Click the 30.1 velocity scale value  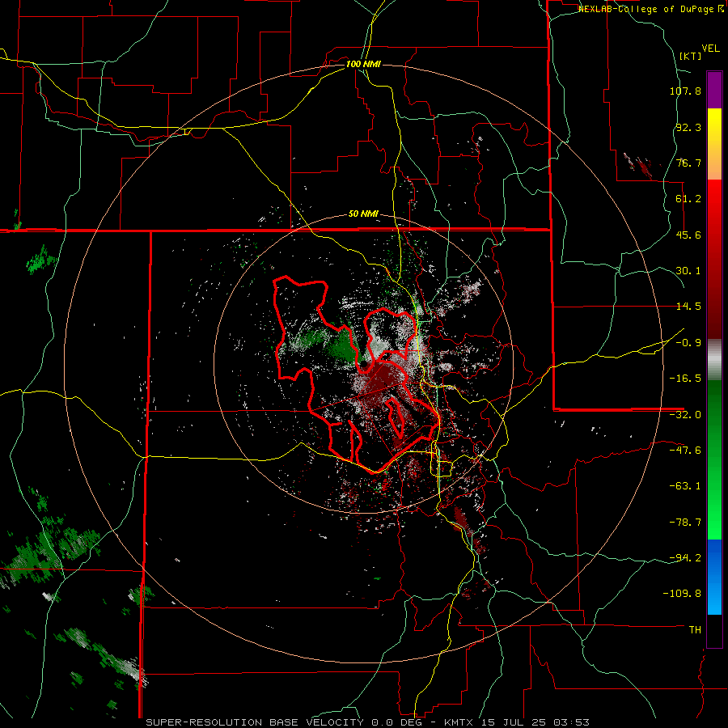point(688,271)
